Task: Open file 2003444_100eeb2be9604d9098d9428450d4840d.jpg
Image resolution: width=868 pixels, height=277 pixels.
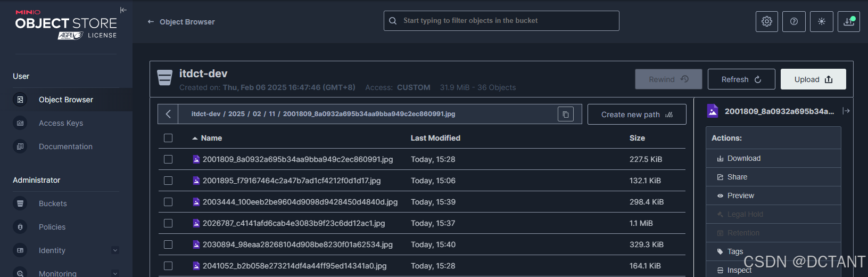Action: [300, 202]
